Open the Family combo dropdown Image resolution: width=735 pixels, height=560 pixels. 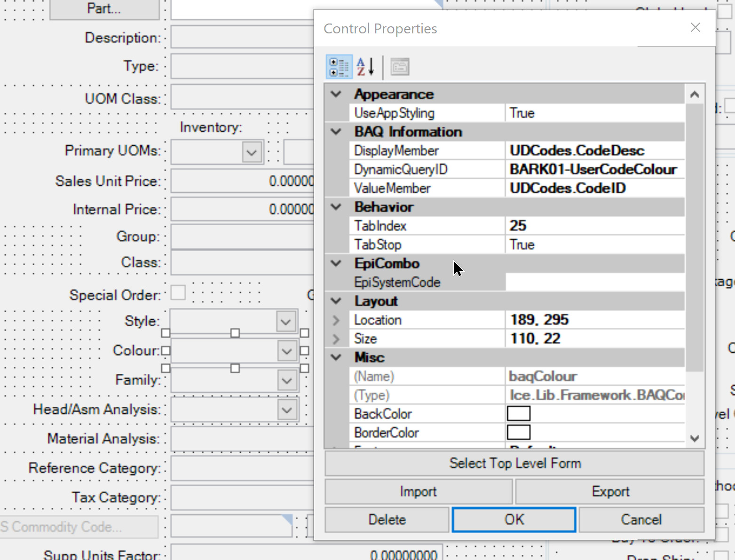click(287, 380)
